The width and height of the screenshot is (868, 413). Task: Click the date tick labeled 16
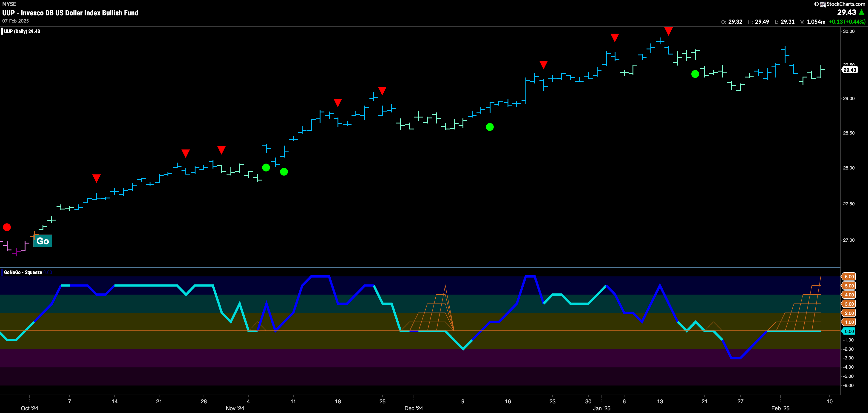click(x=508, y=402)
